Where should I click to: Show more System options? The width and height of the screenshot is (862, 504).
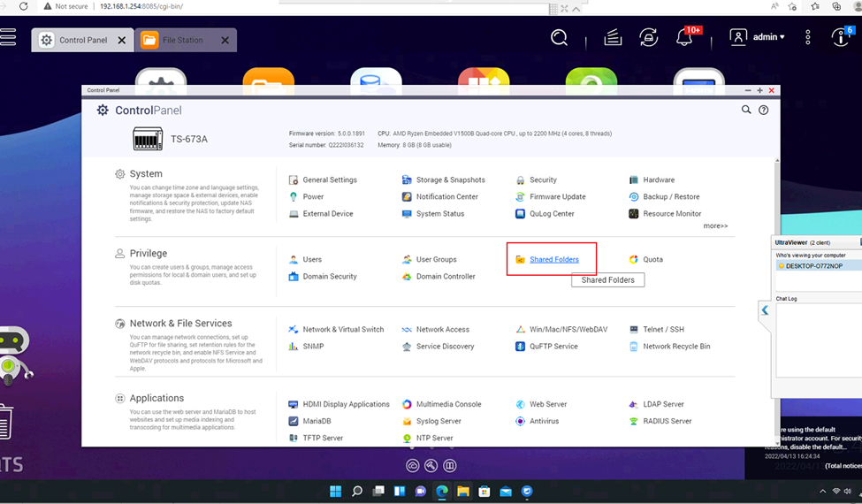coord(715,225)
